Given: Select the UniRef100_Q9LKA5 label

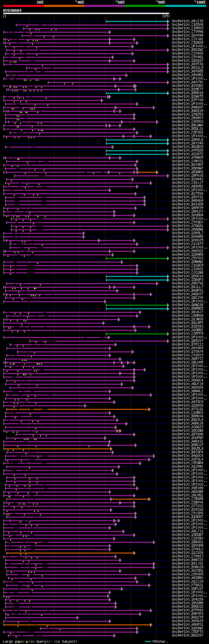Looking at the screenshot, I should (x=187, y=362).
